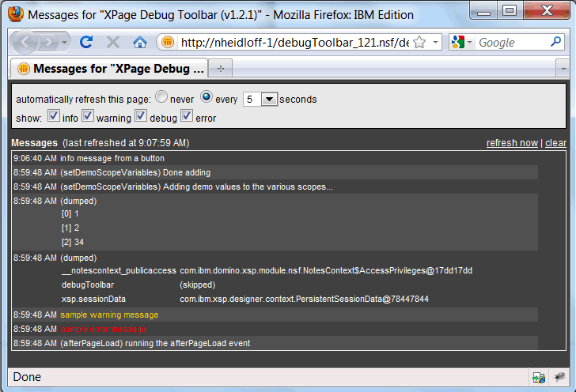This screenshot has width=576, height=392.
Task: Click the 'debugToolbar' dumped entry
Action: click(x=88, y=285)
